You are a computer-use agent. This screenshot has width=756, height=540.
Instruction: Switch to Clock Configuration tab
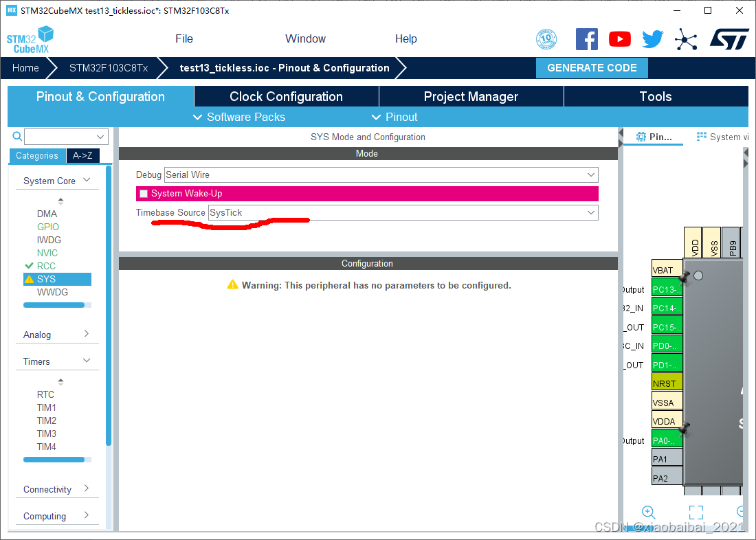point(287,96)
